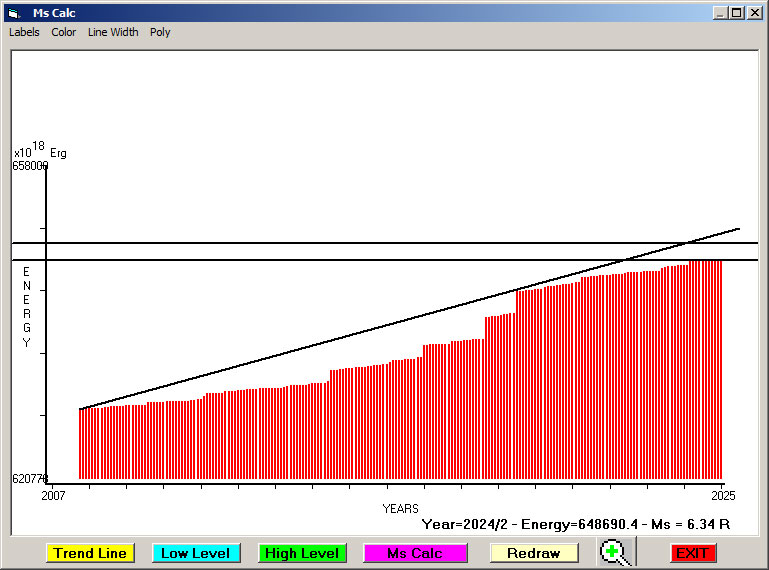
Task: Click the Ms Calc title bar app icon
Action: pos(13,13)
